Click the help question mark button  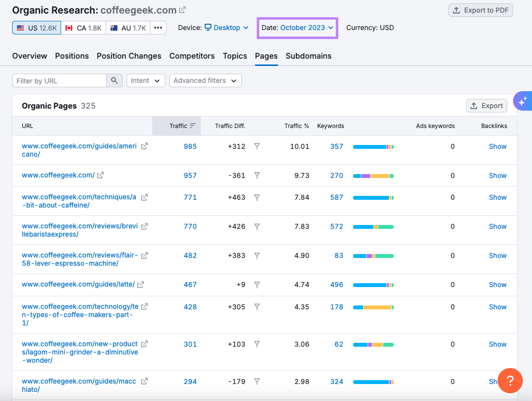[x=510, y=381]
